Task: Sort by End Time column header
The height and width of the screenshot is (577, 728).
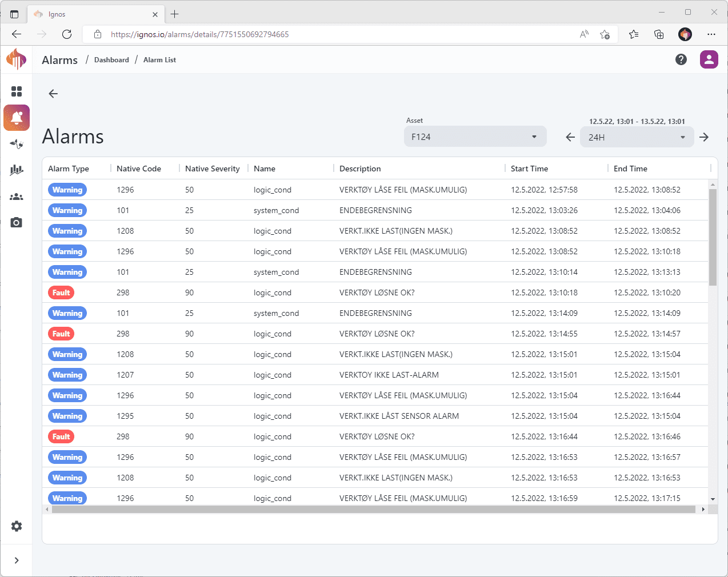Action: [630, 169]
